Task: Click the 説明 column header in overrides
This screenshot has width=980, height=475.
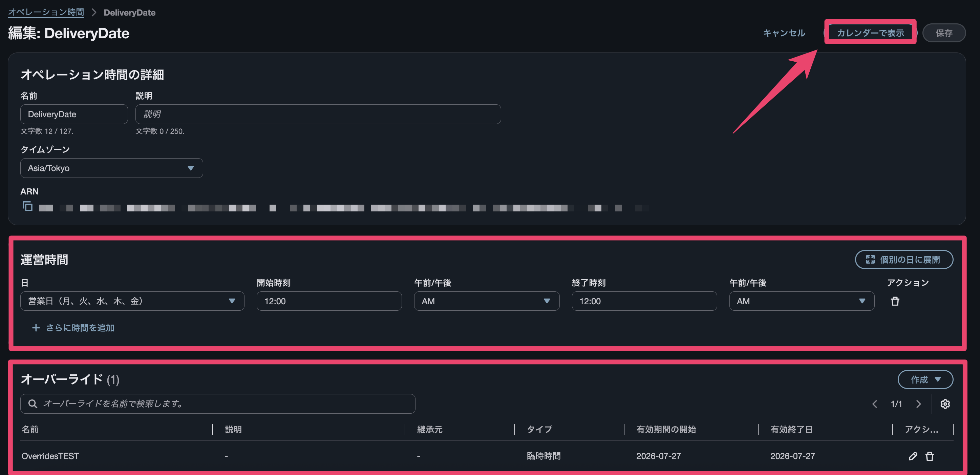Action: tap(233, 429)
